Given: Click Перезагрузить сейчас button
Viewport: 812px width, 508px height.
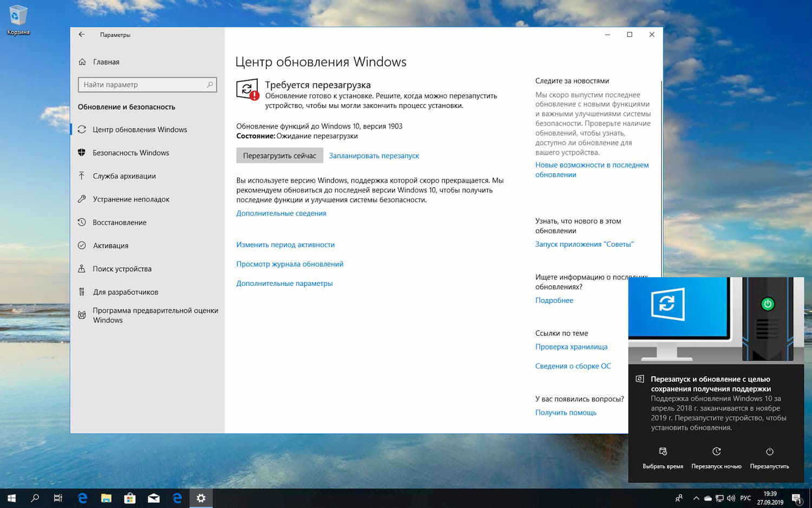Looking at the screenshot, I should click(x=279, y=155).
